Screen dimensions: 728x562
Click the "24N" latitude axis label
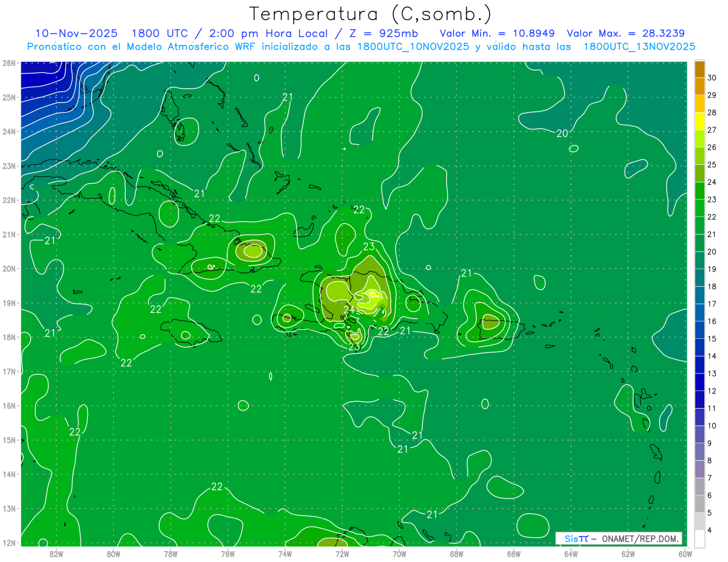[x=8, y=132]
